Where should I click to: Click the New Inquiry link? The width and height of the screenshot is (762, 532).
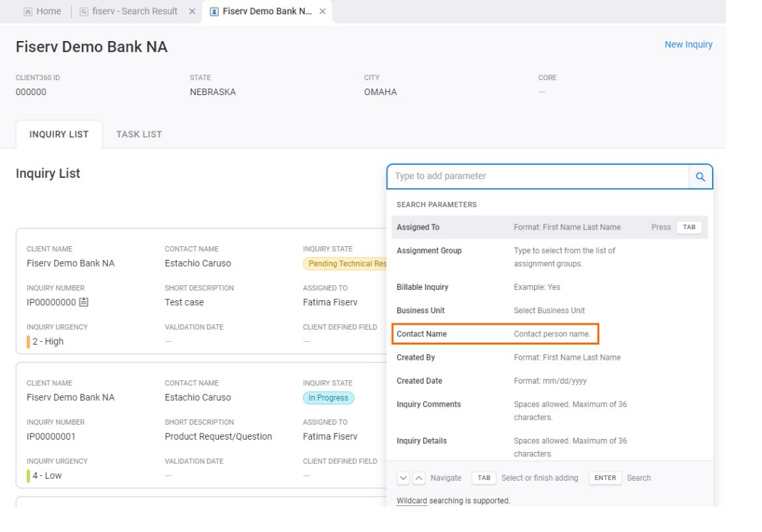[688, 44]
